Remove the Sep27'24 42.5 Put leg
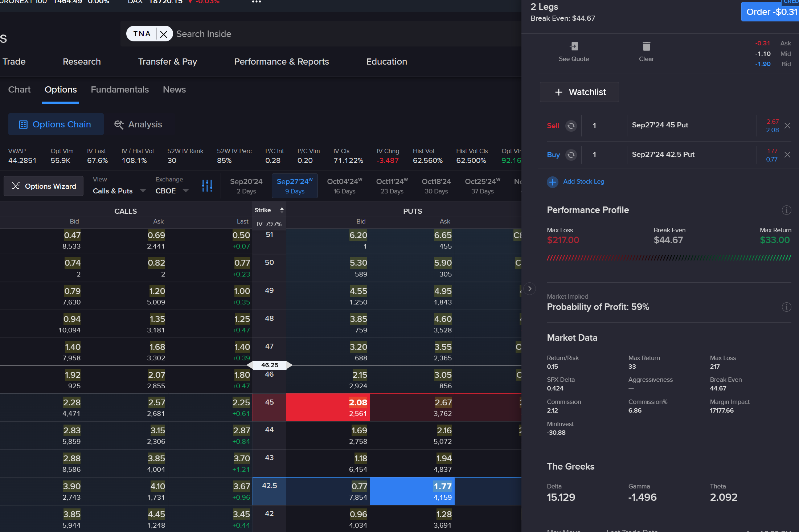This screenshot has width=799, height=532. point(787,155)
